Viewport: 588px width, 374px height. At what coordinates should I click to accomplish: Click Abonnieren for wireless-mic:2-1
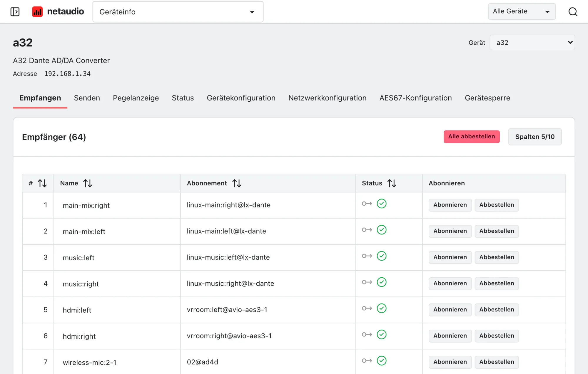(x=450, y=362)
